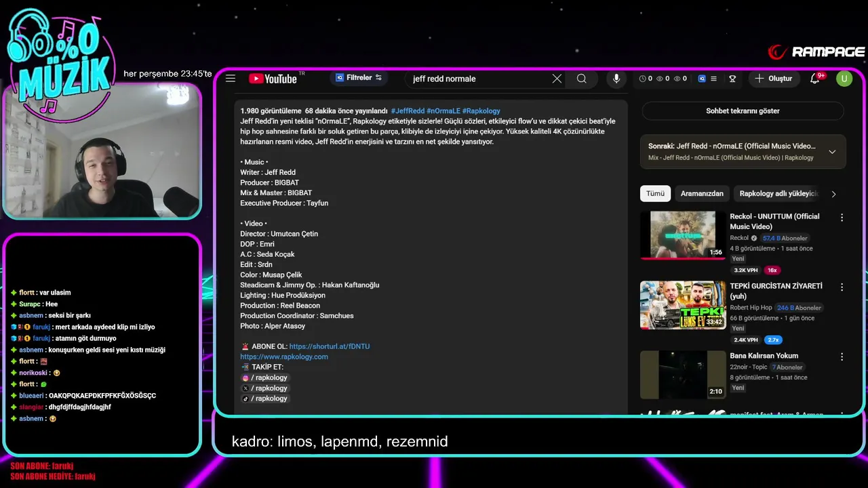
Task: Open the YouTube hamburger guide menu
Action: [x=231, y=79]
